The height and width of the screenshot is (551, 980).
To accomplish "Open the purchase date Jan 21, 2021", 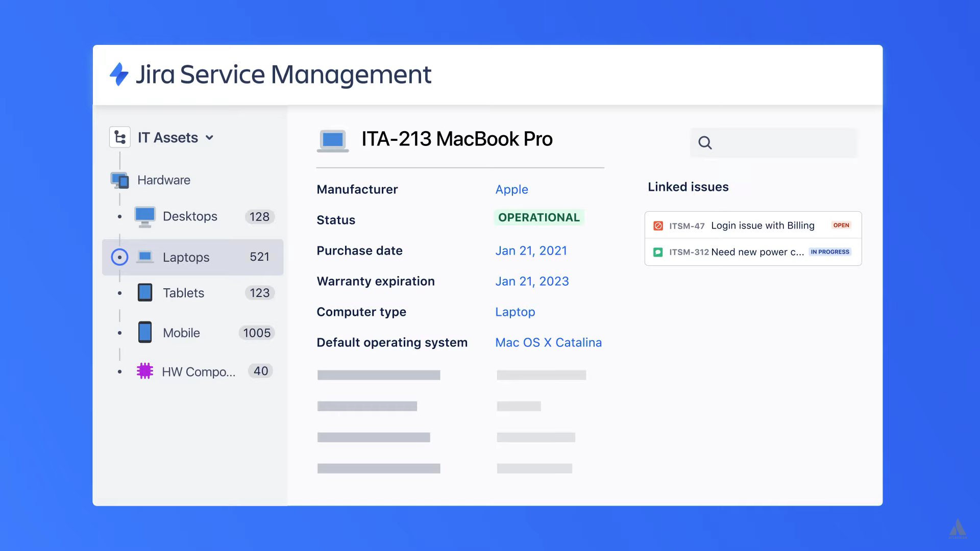I will tap(531, 251).
